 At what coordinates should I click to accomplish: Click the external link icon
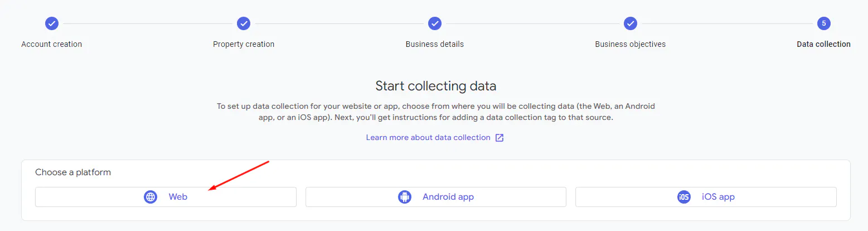(500, 138)
